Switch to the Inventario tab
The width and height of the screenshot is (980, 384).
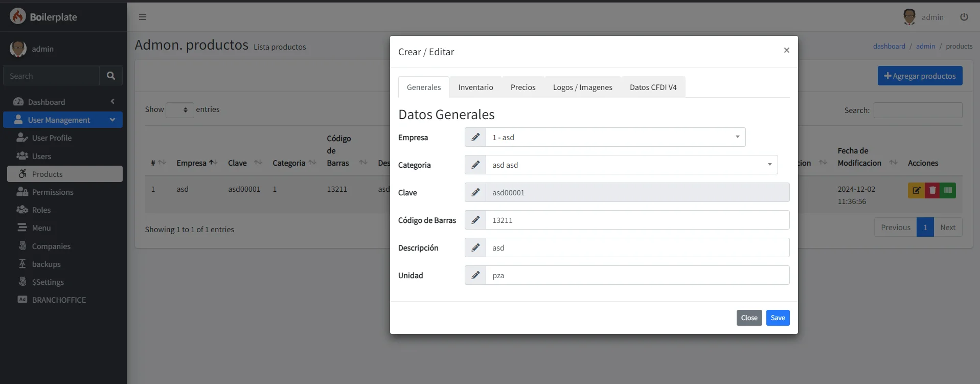point(475,87)
